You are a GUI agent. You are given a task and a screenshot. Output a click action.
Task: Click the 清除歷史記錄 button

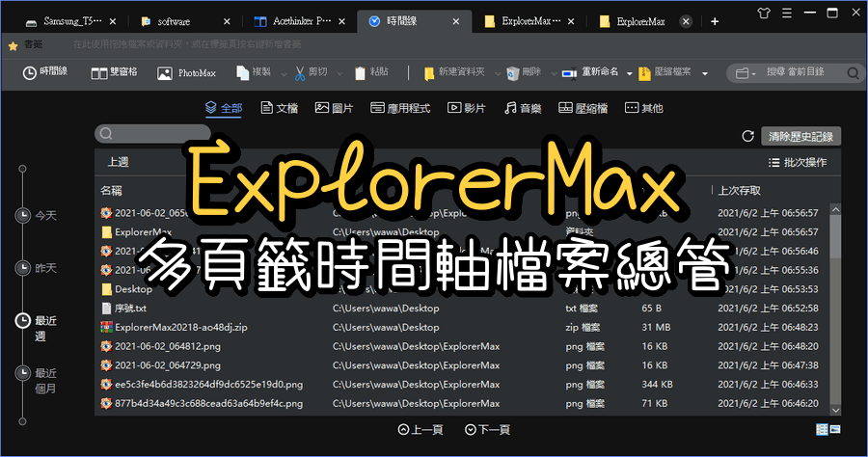(801, 136)
